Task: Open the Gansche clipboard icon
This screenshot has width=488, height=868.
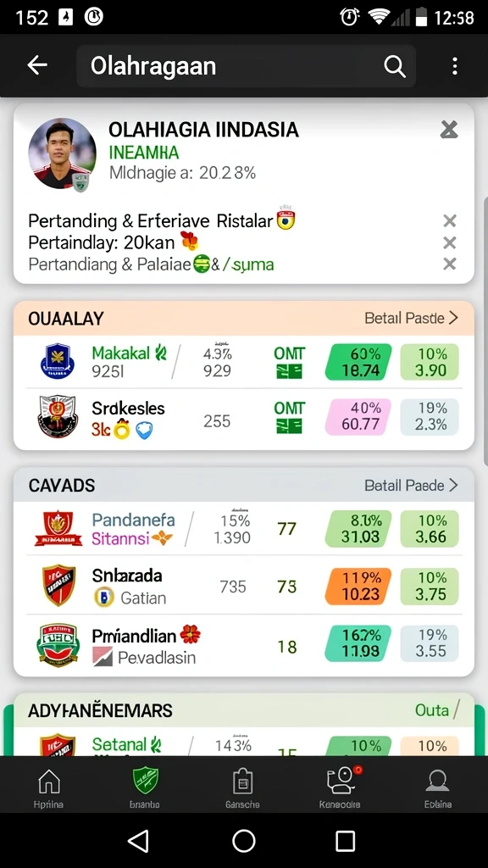Action: [242, 788]
